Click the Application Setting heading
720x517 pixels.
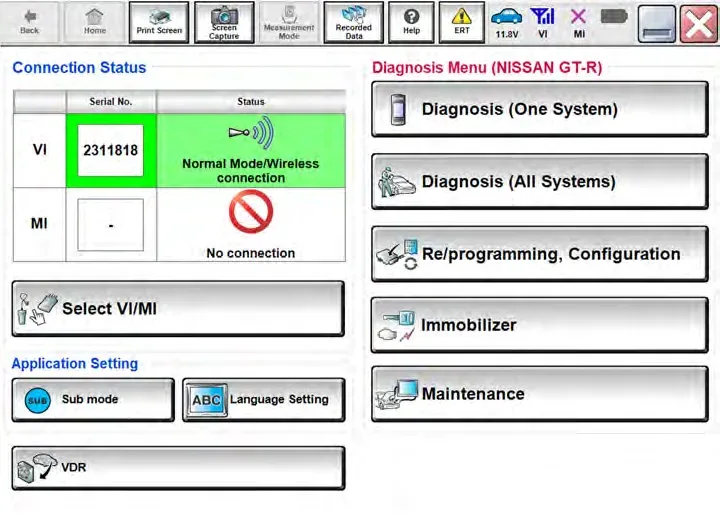75,364
